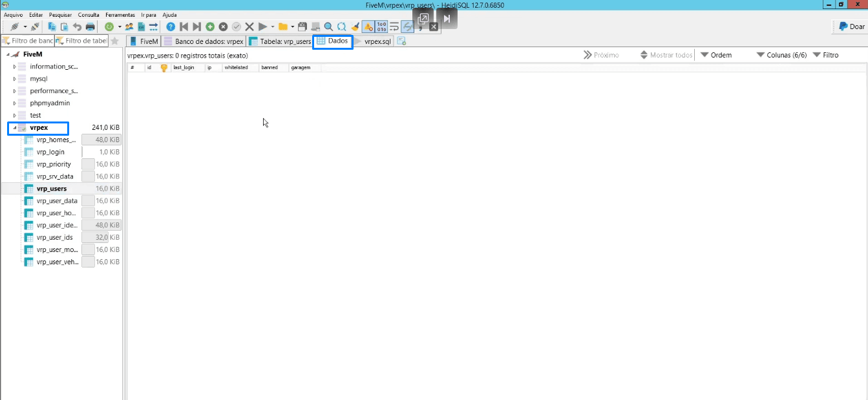This screenshot has width=868, height=400.
Task: Open the session manager dropdown arrow
Action: 25,26
